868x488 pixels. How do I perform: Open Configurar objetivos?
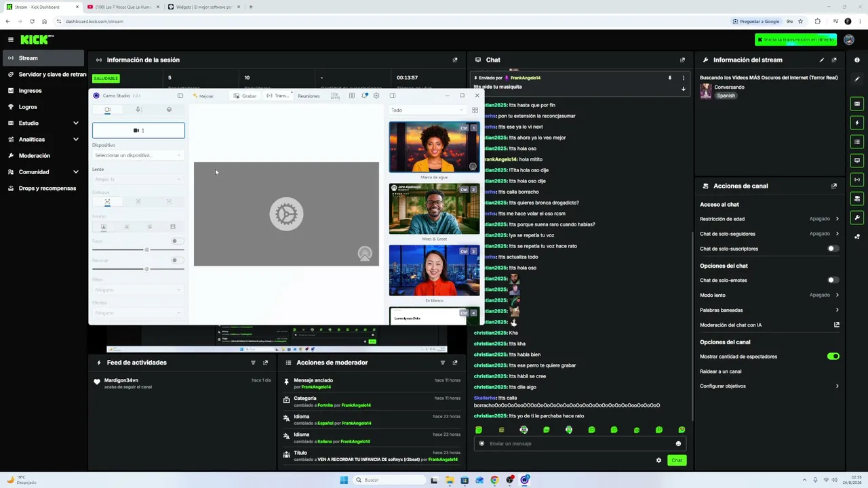(769, 386)
